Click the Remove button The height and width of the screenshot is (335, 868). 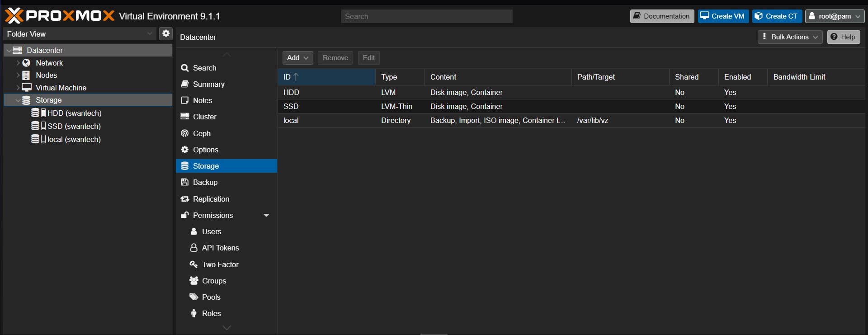point(335,58)
